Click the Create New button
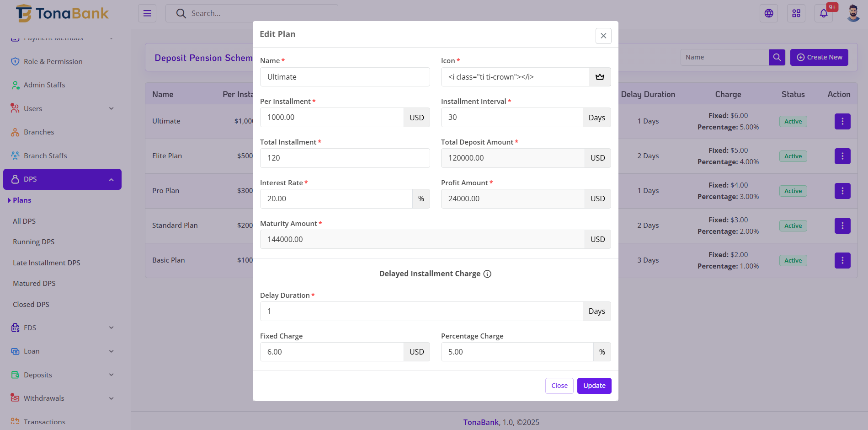 (x=819, y=57)
